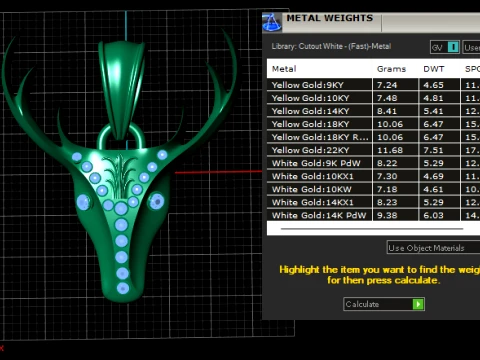Select the Yellow Gold:10KY row
This screenshot has width=480, height=360.
tap(373, 98)
